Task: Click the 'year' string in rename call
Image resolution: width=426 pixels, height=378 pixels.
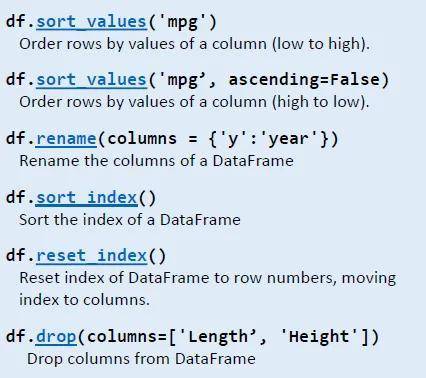Action: point(289,139)
